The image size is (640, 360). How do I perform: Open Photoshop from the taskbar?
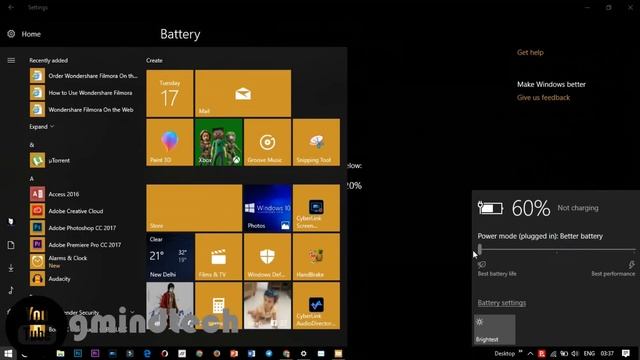(78, 353)
